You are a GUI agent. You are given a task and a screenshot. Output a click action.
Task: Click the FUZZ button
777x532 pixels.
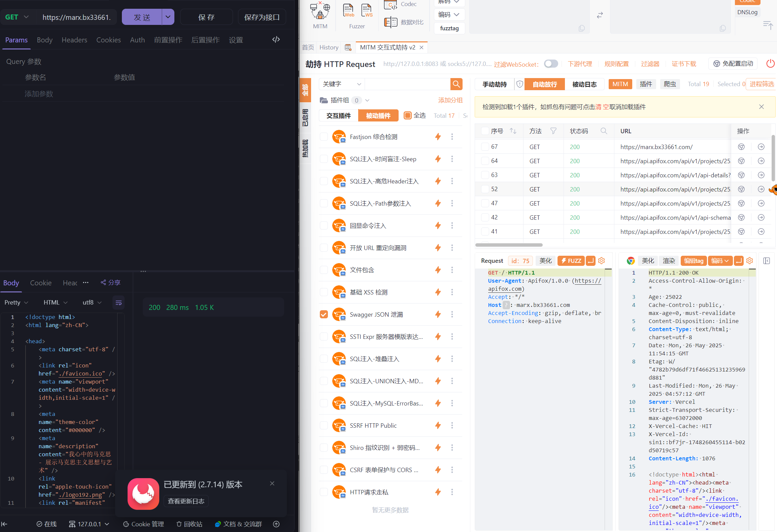click(571, 260)
